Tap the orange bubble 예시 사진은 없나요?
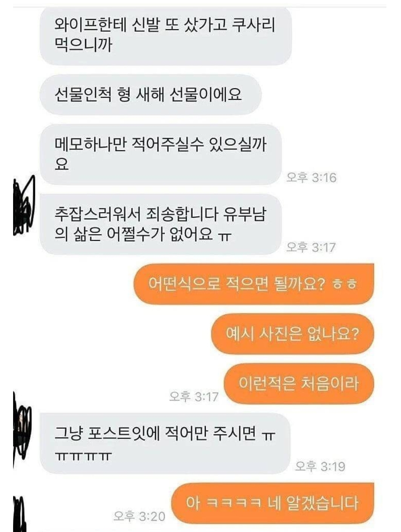The width and height of the screenshot is (401, 532). 293,334
